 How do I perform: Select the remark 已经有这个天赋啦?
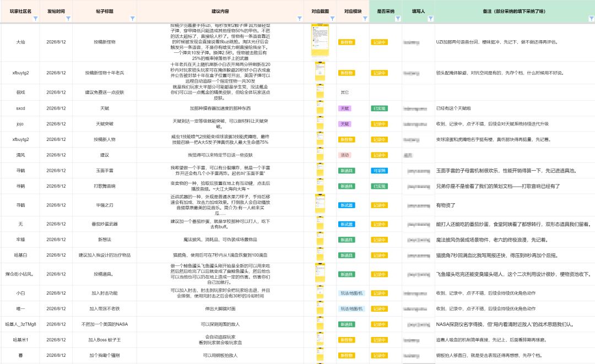(453, 108)
